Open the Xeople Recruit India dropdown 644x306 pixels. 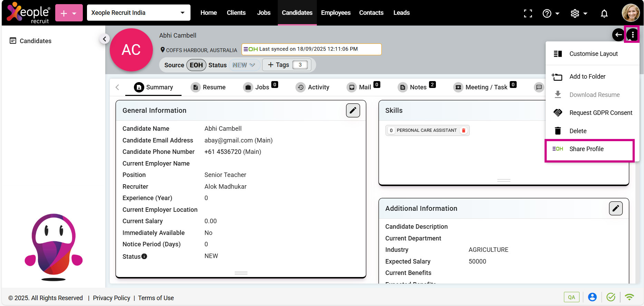click(138, 13)
